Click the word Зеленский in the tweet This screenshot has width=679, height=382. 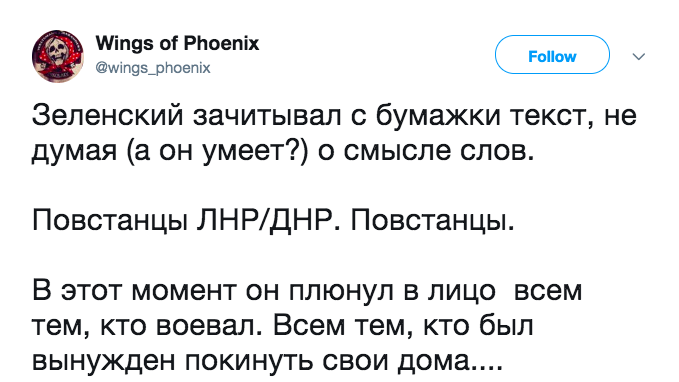click(107, 116)
